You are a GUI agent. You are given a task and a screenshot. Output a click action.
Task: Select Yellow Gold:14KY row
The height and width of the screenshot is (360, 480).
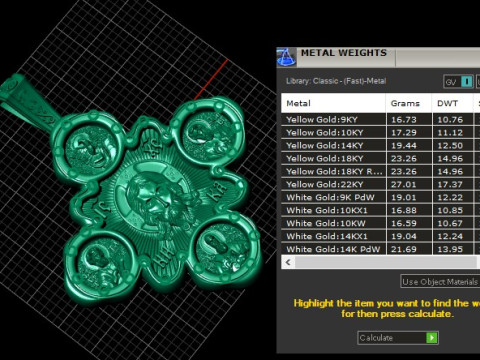pos(381,145)
